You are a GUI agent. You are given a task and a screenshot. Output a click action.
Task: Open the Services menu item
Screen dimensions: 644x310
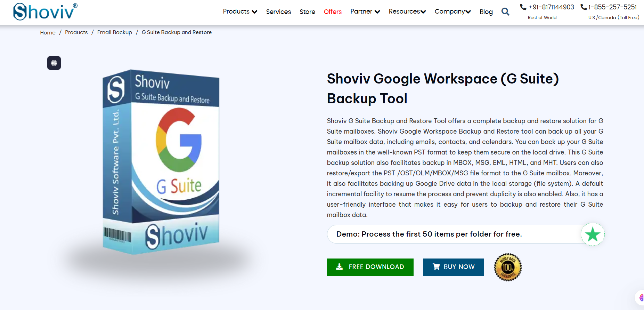point(278,12)
